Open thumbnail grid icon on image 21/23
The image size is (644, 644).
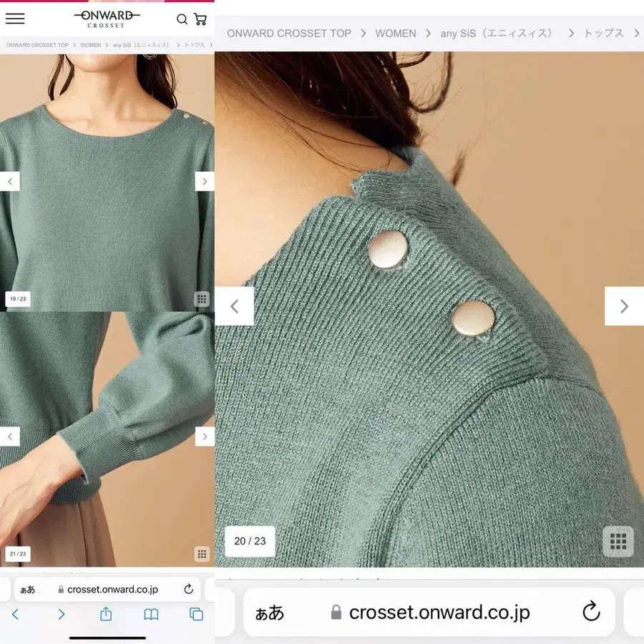pyautogui.click(x=202, y=554)
